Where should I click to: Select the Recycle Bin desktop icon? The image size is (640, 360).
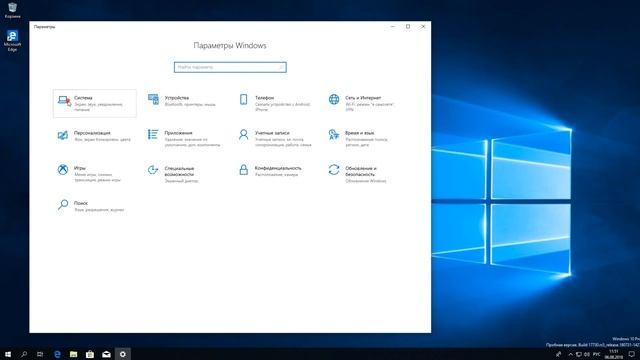pyautogui.click(x=12, y=10)
